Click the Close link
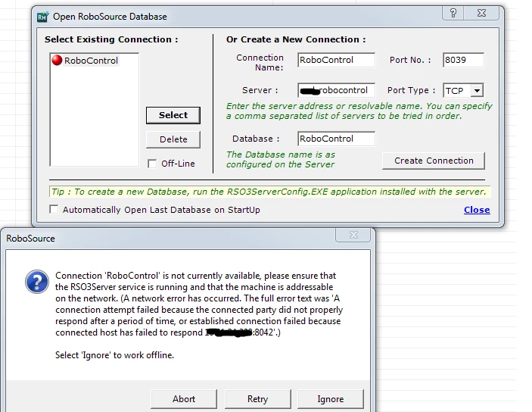The height and width of the screenshot is (412, 532). pyautogui.click(x=477, y=210)
